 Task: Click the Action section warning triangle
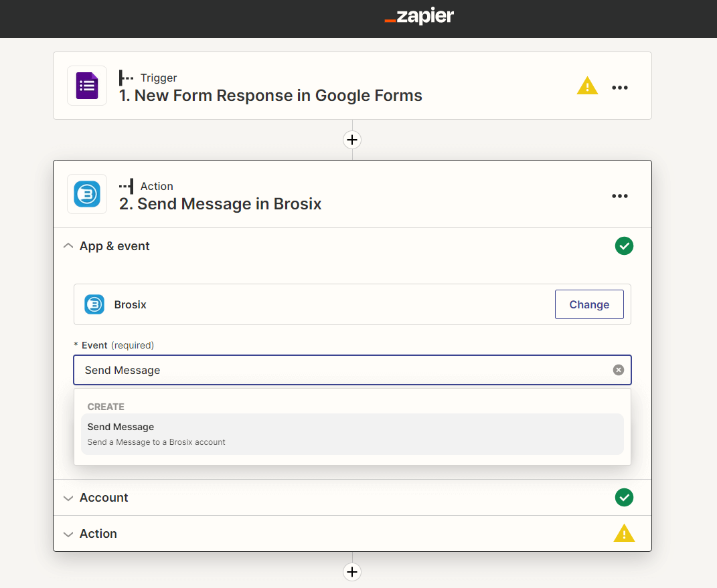[x=624, y=533]
